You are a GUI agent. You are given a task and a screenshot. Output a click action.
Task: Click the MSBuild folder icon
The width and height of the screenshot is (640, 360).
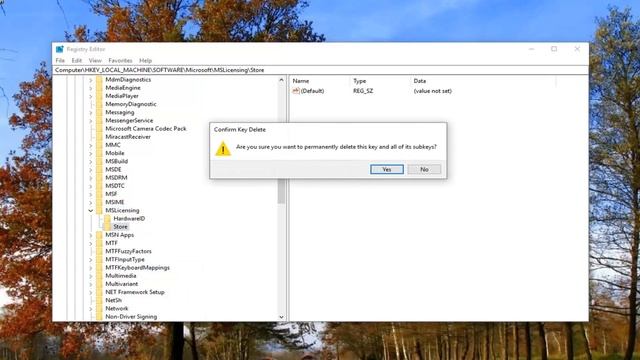pos(99,161)
